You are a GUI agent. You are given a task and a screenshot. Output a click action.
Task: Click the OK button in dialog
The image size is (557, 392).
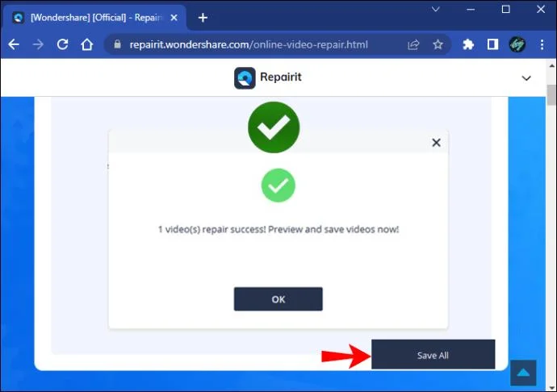point(278,299)
